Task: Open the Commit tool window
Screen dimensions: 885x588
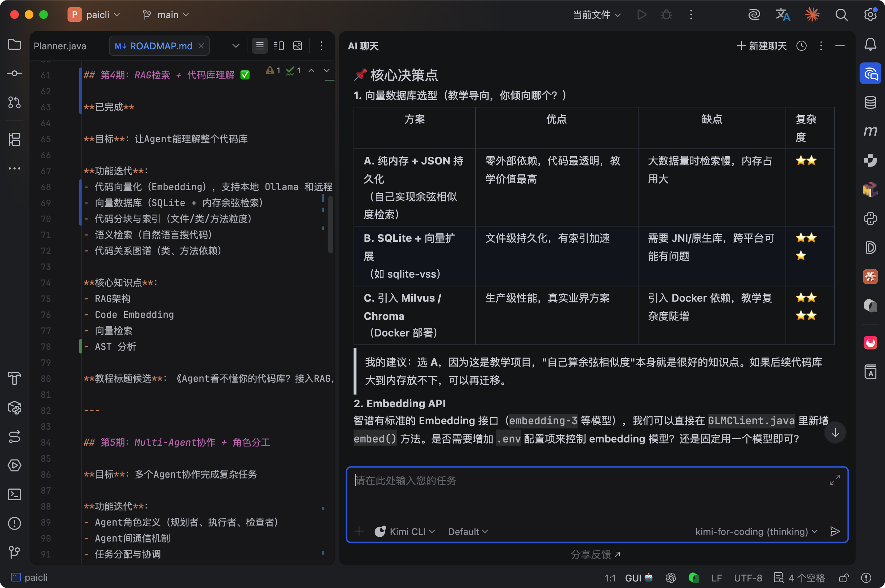Action: (14, 73)
